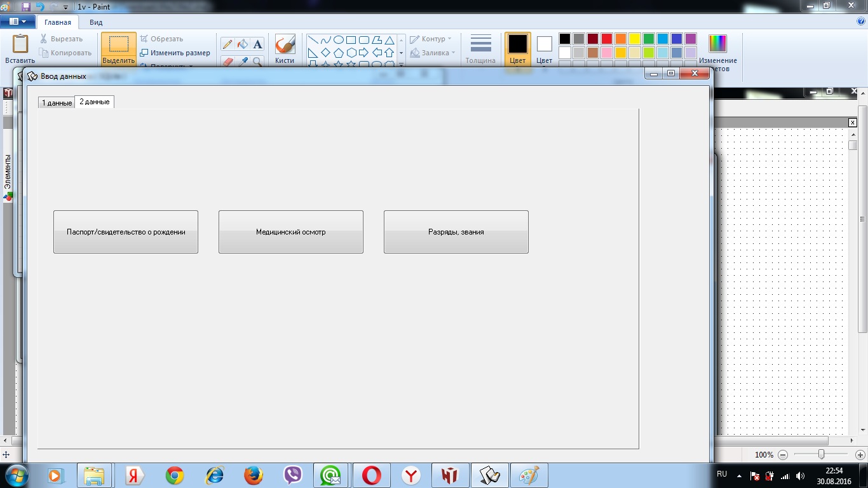Open the Paint file menu dropdown

(18, 22)
